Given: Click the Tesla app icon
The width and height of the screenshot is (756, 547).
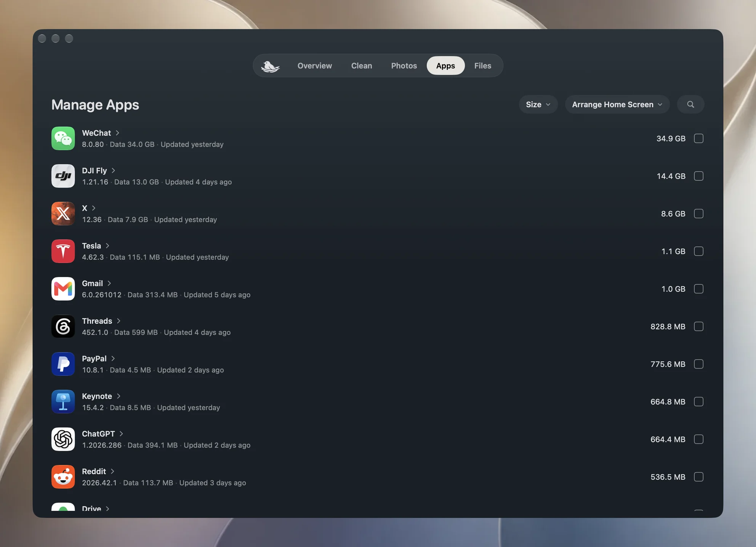Looking at the screenshot, I should pos(63,251).
